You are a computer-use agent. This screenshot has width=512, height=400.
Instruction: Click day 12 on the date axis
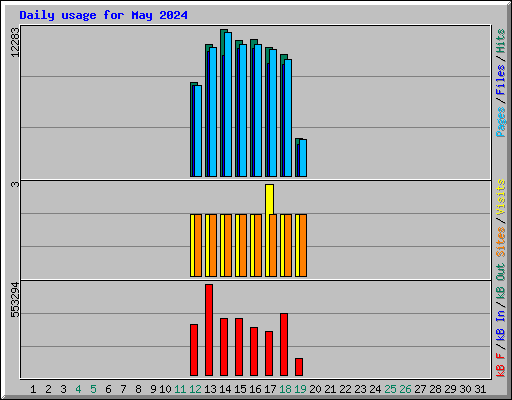click(x=195, y=389)
